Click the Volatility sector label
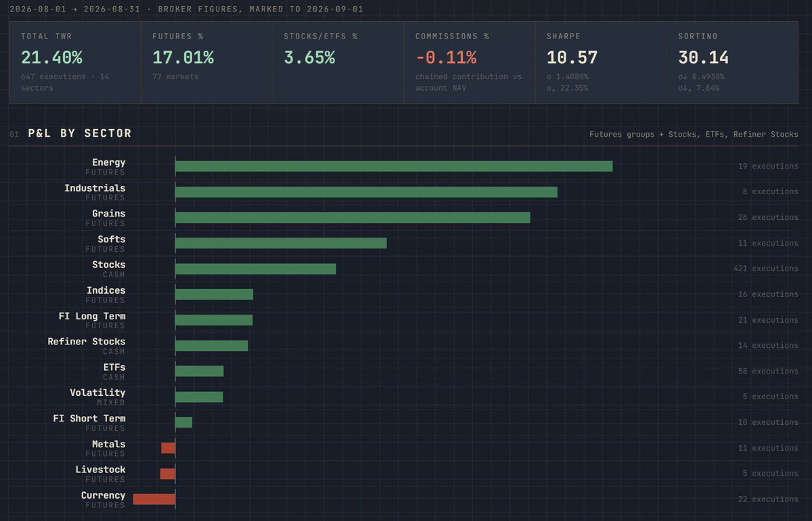Image resolution: width=812 pixels, height=521 pixels. pyautogui.click(x=97, y=392)
